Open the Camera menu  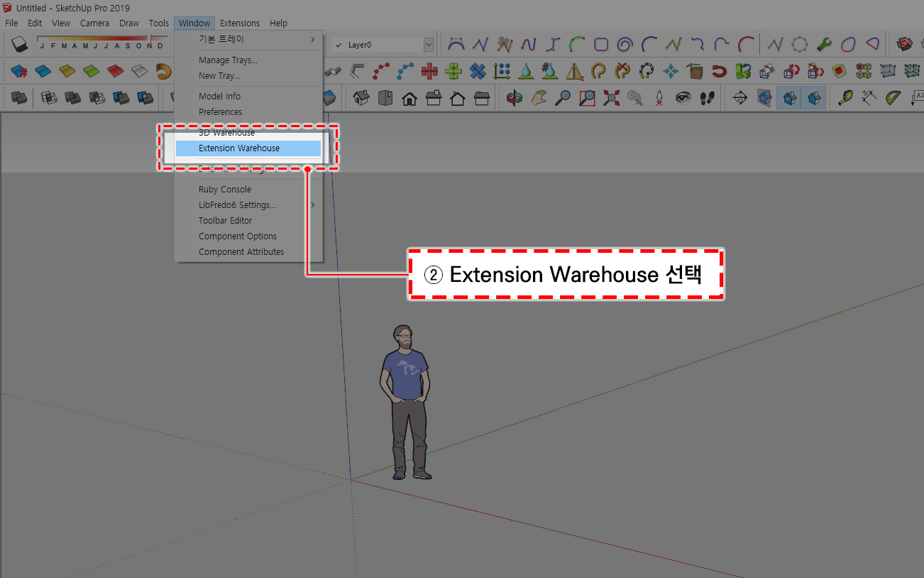(x=94, y=23)
